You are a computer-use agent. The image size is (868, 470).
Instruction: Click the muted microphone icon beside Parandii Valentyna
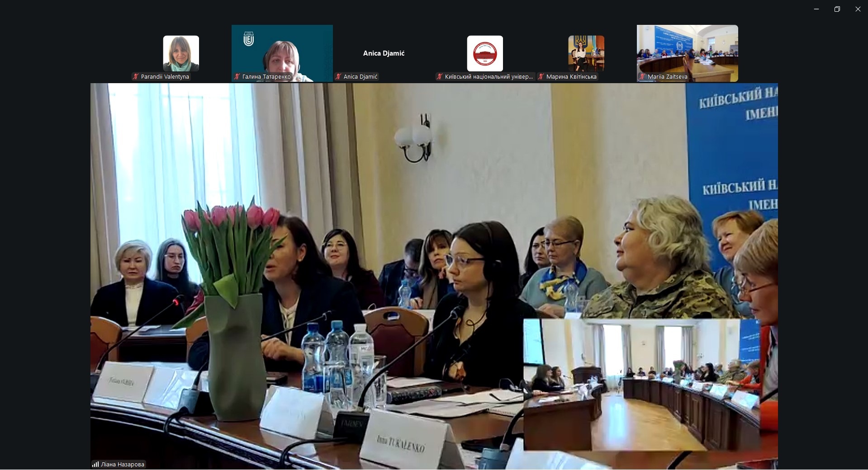(135, 77)
